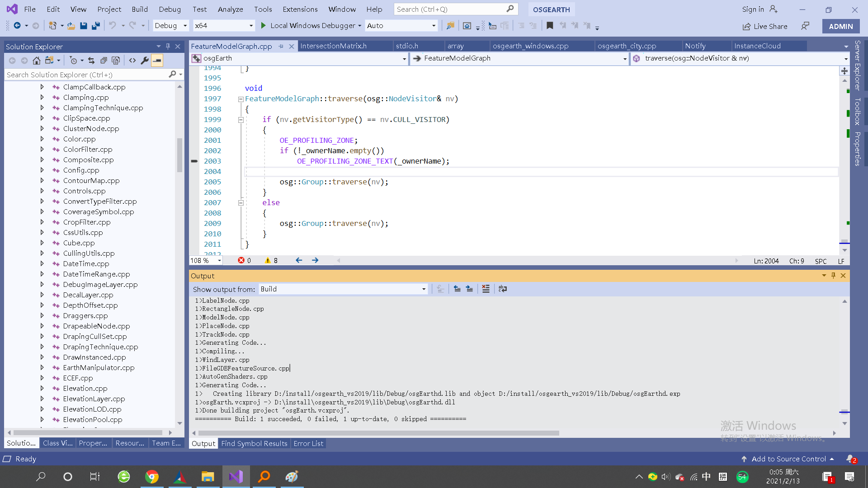
Task: Click the Live Share button
Action: point(765,26)
